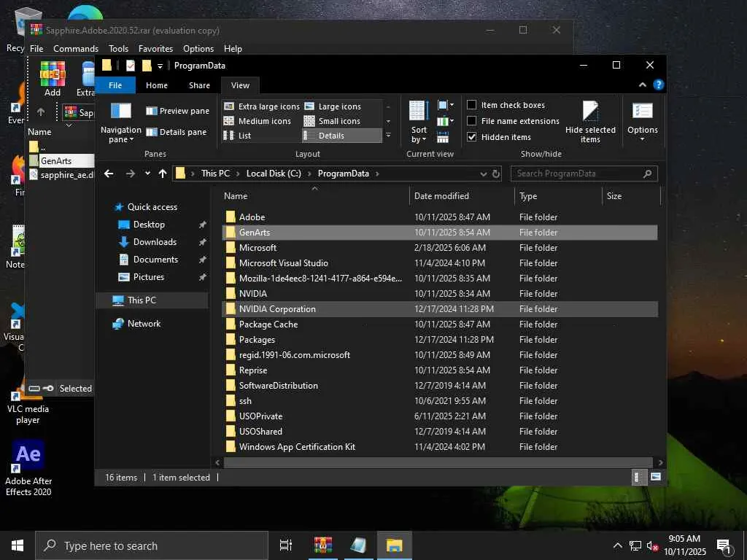The height and width of the screenshot is (560, 747).
Task: Click Local Disk (C:) in address path
Action: tap(274, 174)
